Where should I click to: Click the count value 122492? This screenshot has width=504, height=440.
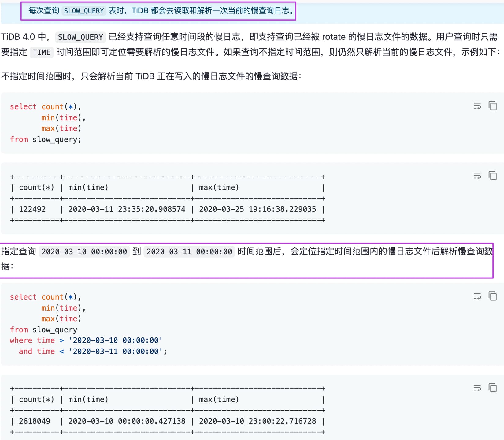tap(32, 209)
